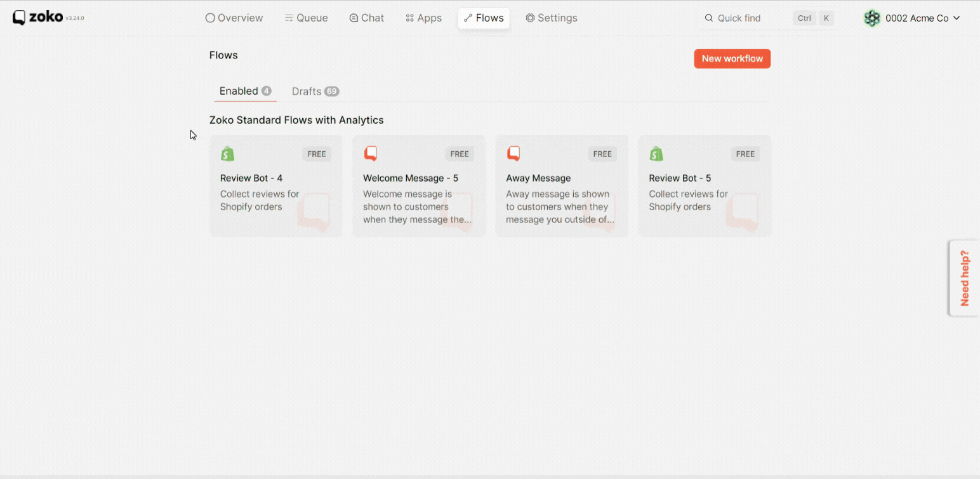Go to the Queue page
980x479 pixels.
(306, 18)
